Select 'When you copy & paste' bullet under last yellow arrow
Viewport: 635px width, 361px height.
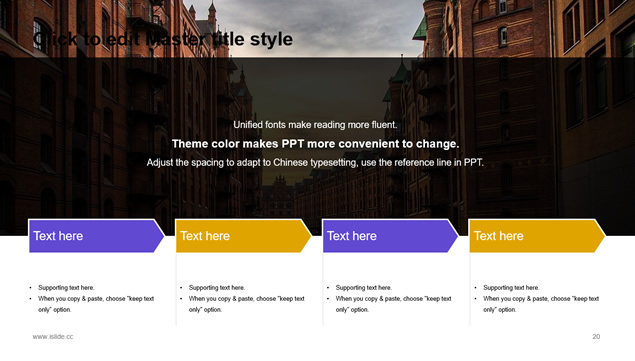pos(541,304)
